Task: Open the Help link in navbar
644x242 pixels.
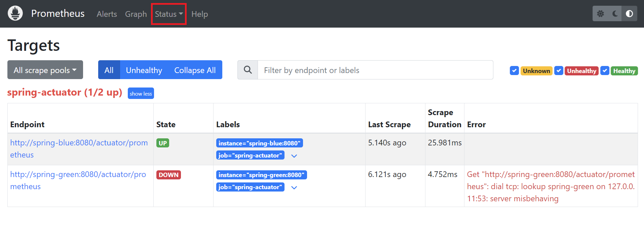Action: 199,14
